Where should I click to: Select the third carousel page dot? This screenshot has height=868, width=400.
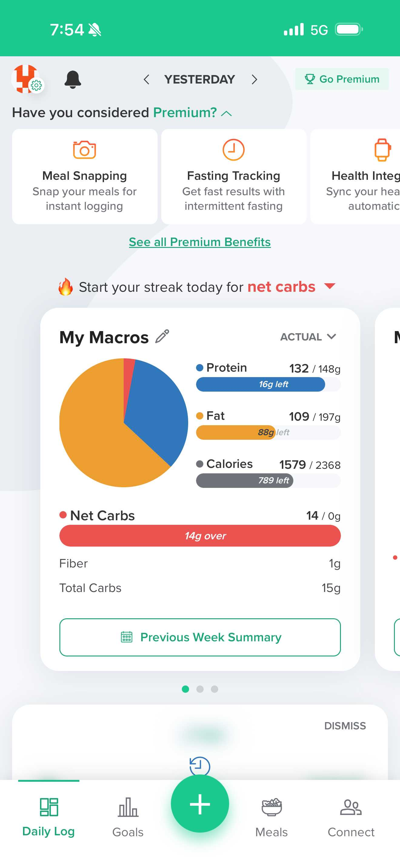coord(215,689)
